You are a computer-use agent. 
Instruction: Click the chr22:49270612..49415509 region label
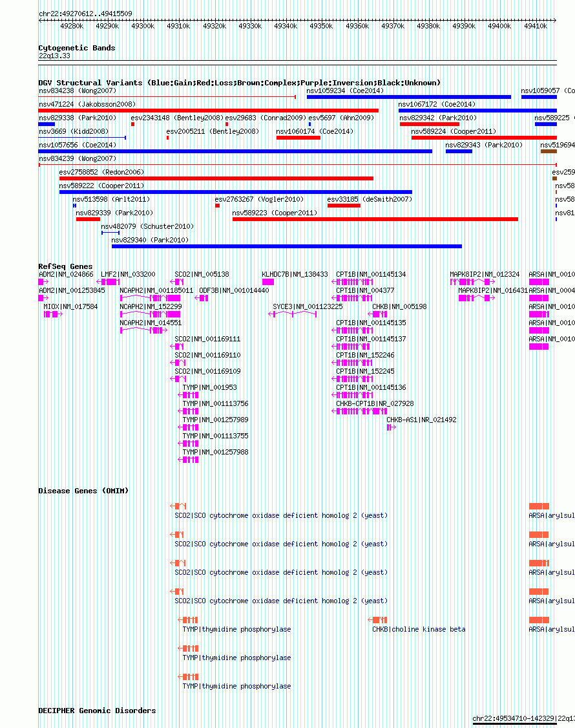pos(85,14)
